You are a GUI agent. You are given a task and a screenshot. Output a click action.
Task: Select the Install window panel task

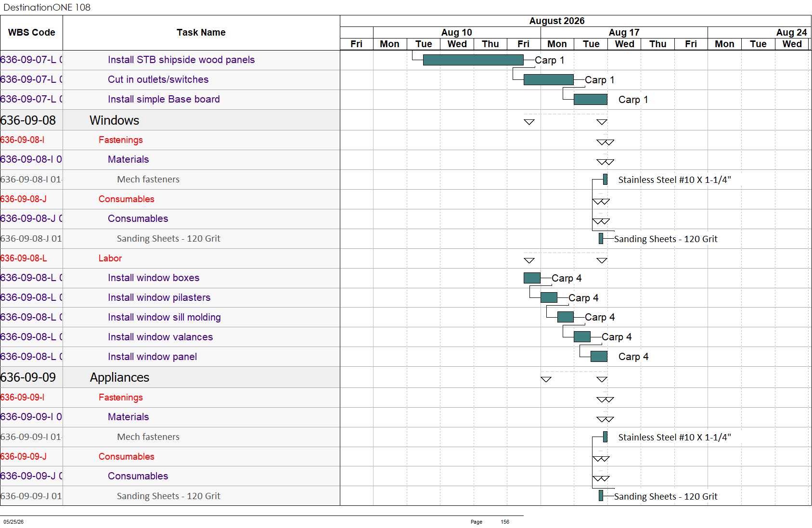coord(153,357)
